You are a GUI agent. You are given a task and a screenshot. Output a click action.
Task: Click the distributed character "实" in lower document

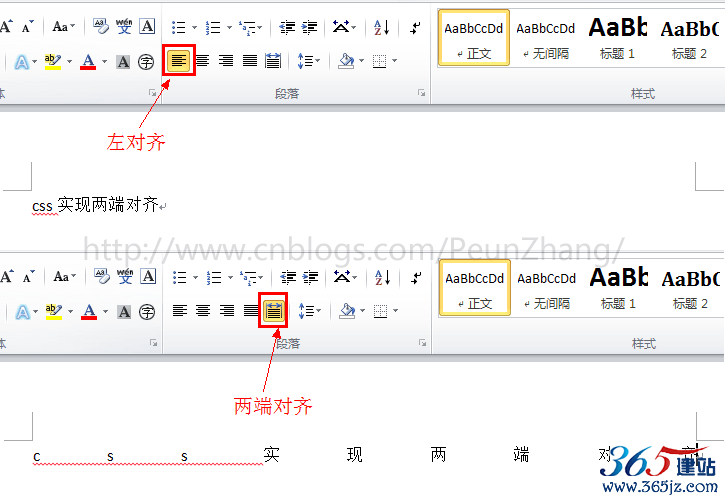(x=271, y=455)
